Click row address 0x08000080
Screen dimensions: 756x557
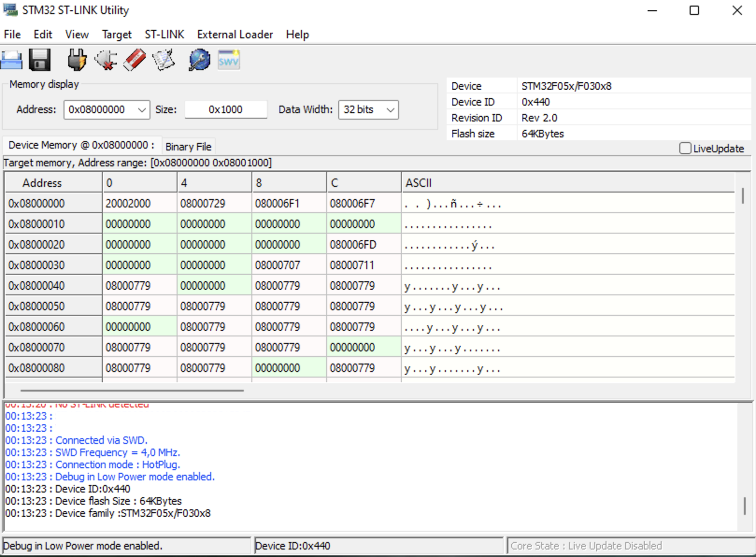click(53, 368)
